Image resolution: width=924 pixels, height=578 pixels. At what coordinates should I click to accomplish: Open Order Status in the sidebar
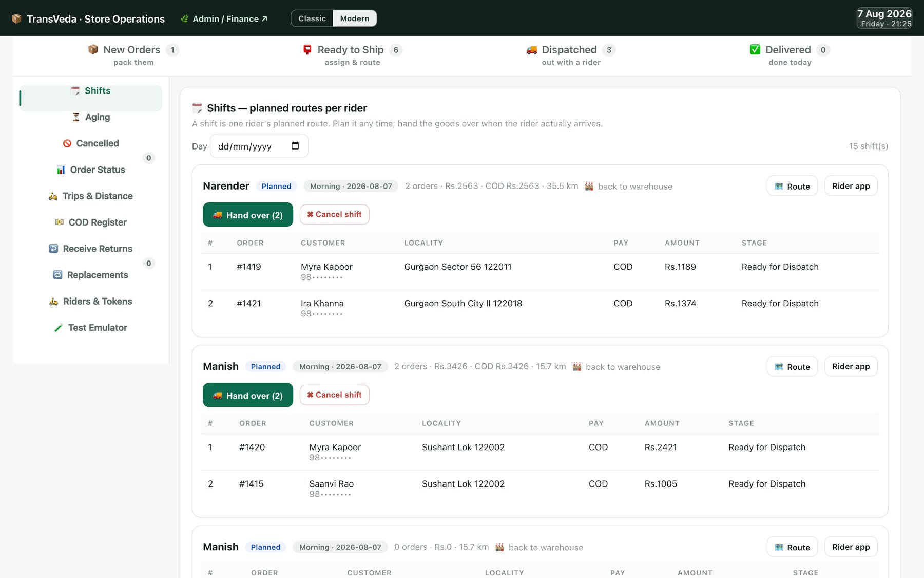[x=91, y=170]
